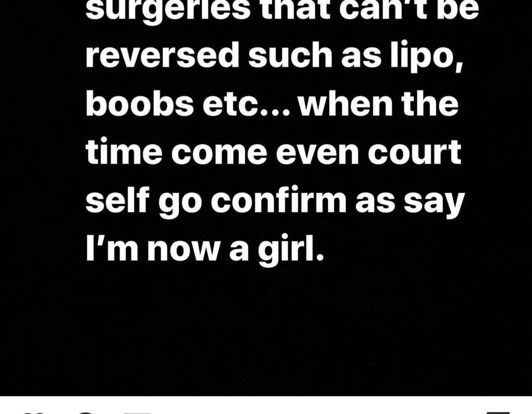Screen dimensions: 532x414
Task: Open comments with the speech bubble icon
Action: point(86,413)
